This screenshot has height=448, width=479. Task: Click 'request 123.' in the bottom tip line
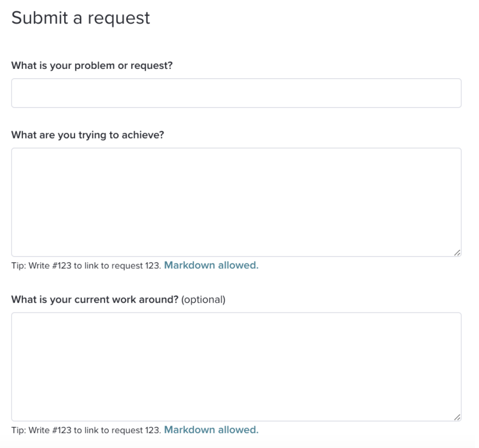click(x=136, y=430)
